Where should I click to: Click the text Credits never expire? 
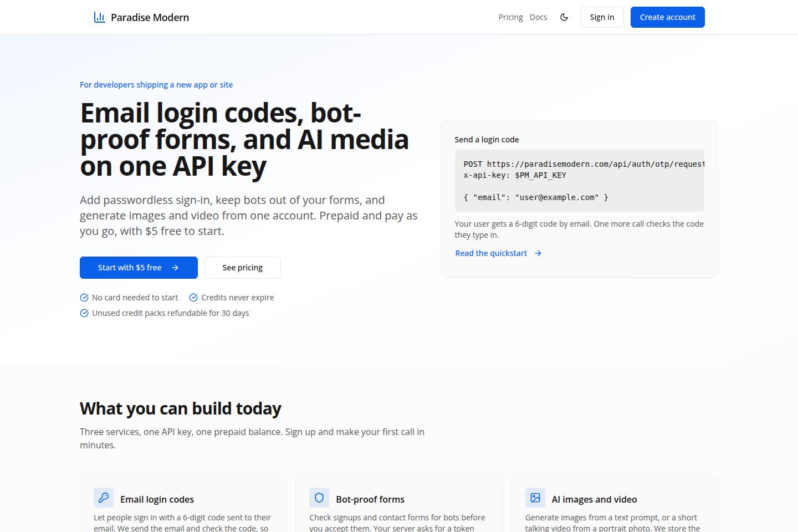(x=238, y=298)
